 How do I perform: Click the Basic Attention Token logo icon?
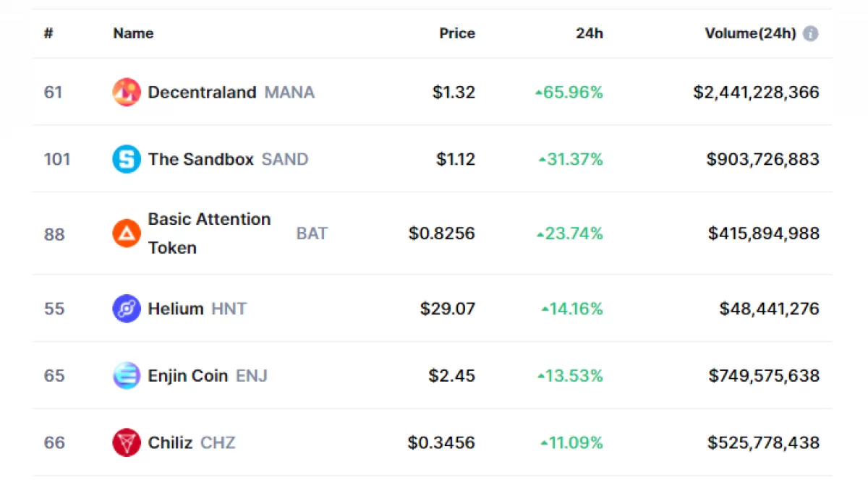click(x=127, y=234)
